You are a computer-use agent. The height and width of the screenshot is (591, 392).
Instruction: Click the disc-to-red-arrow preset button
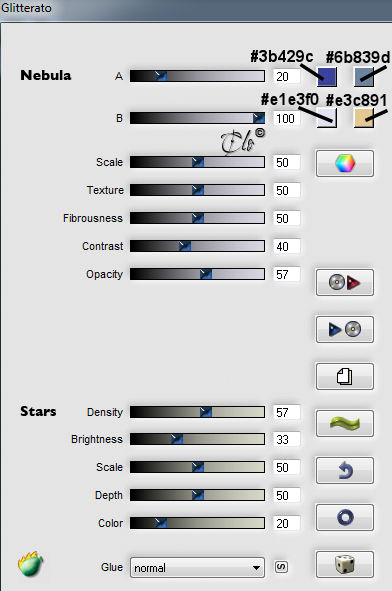click(x=345, y=282)
